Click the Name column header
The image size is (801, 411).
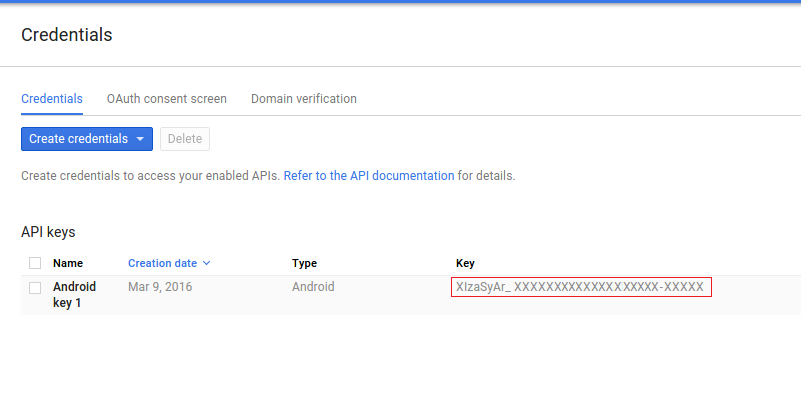tap(68, 263)
